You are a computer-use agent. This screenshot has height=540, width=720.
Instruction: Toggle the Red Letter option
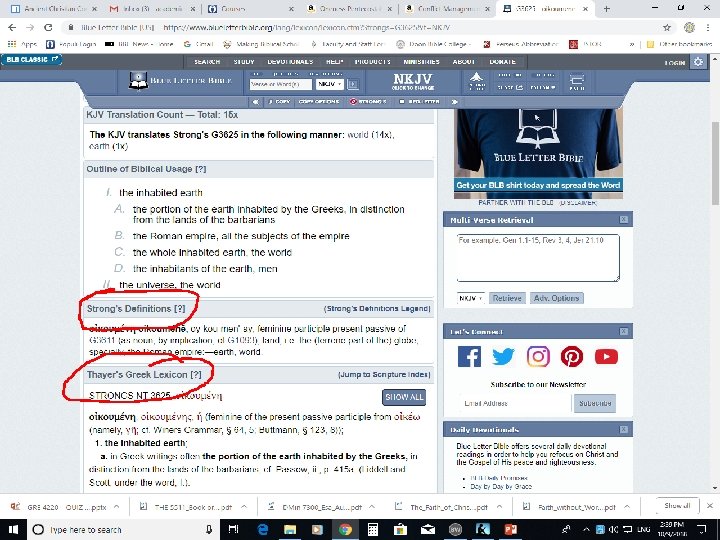[419, 101]
